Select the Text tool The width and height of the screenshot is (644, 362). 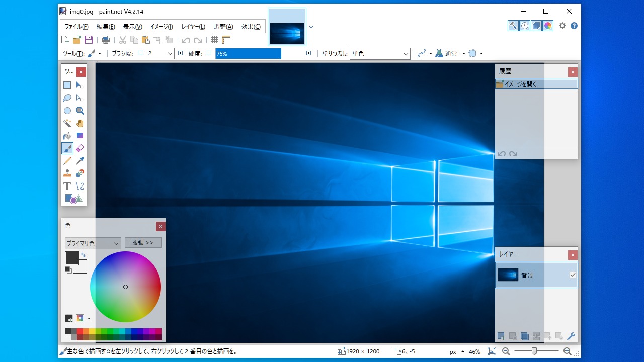point(67,186)
